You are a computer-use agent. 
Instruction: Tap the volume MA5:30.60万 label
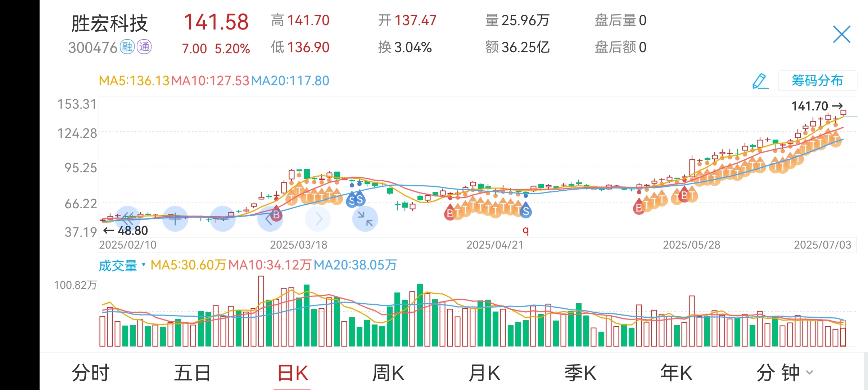pyautogui.click(x=188, y=265)
